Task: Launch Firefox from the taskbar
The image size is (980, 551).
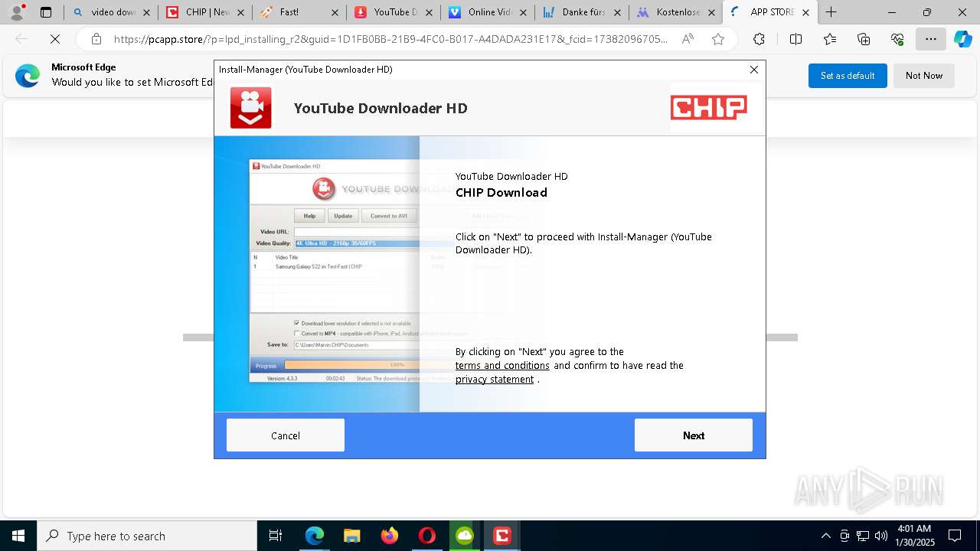Action: [390, 536]
